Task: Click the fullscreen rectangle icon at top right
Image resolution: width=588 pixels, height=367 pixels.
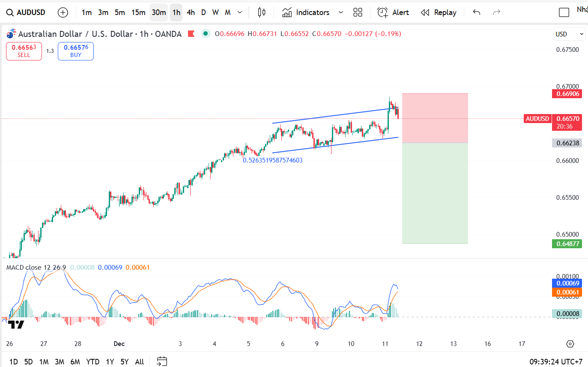Action: pos(564,12)
